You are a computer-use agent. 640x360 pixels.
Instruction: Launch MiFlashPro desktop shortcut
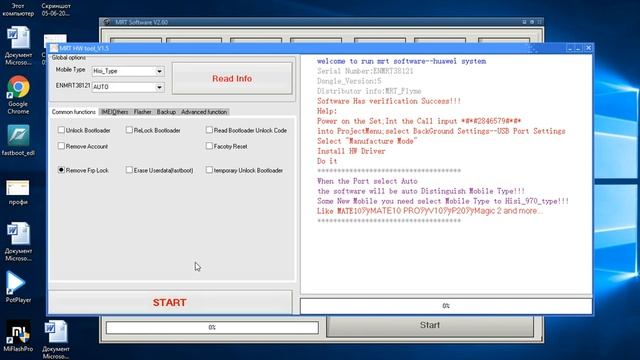[18, 336]
